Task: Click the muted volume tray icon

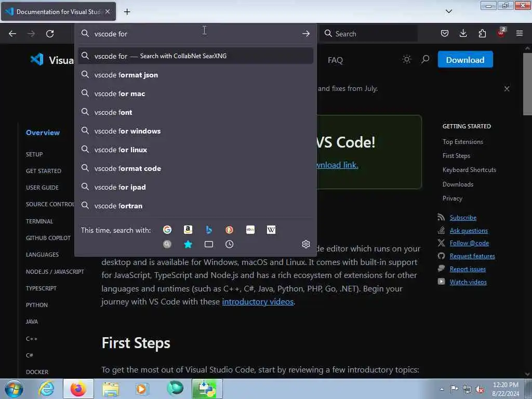Action: point(480,389)
